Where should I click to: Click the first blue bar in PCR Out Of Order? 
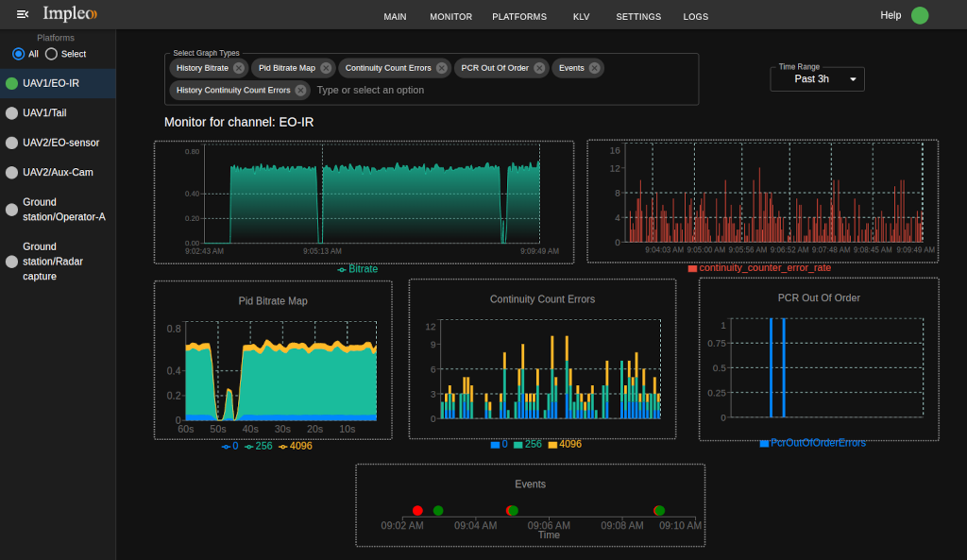[x=771, y=368]
